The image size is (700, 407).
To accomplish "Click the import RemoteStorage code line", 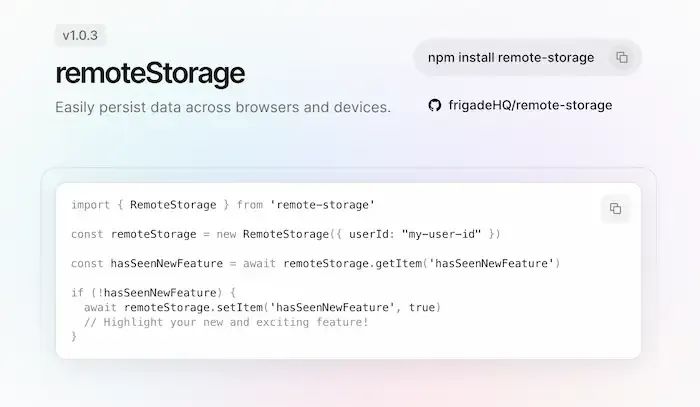I will [223, 205].
